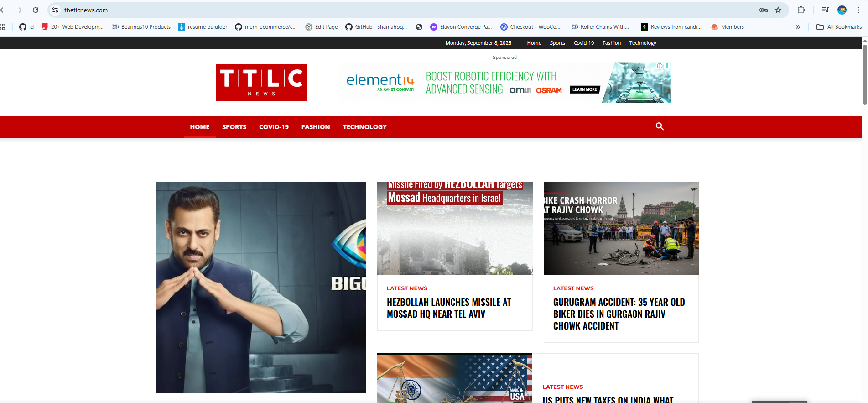Open the ad options three-dot icon
Viewport: 868px width, 403px height.
point(667,66)
